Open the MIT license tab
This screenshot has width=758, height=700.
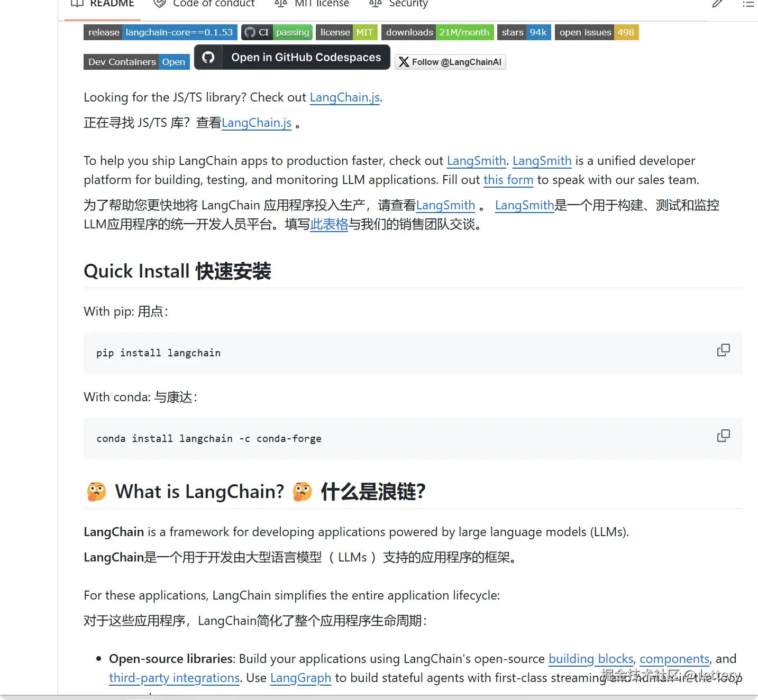[312, 4]
